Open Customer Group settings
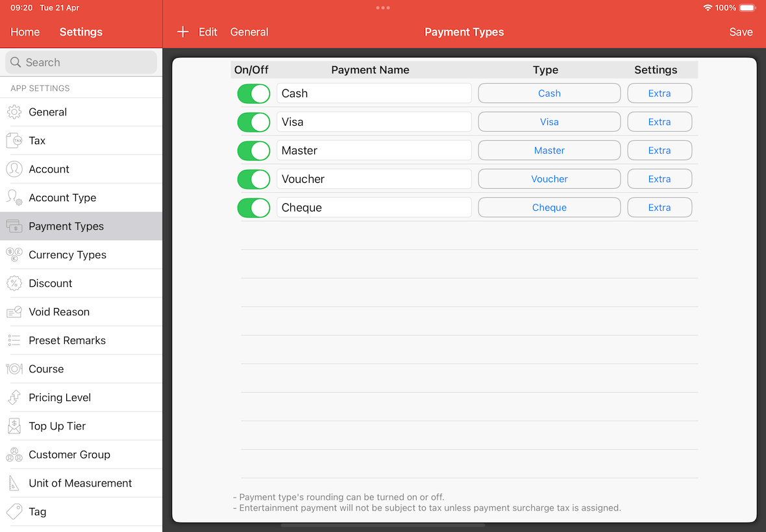The width and height of the screenshot is (766, 532). point(81,454)
